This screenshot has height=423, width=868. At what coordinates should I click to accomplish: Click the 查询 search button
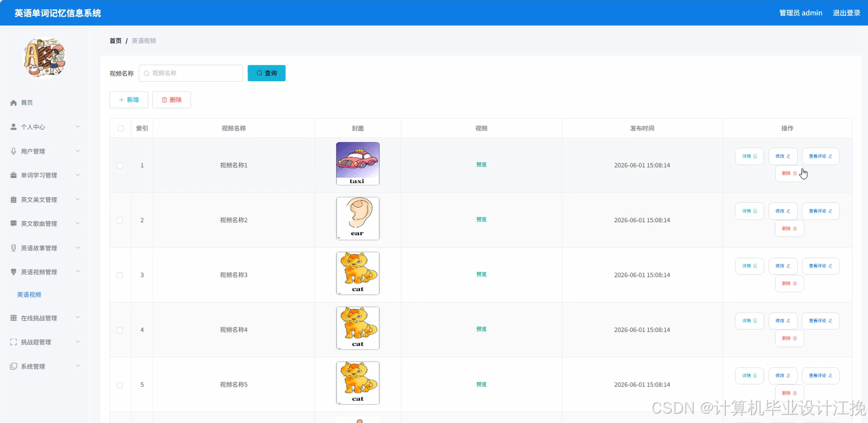(266, 73)
